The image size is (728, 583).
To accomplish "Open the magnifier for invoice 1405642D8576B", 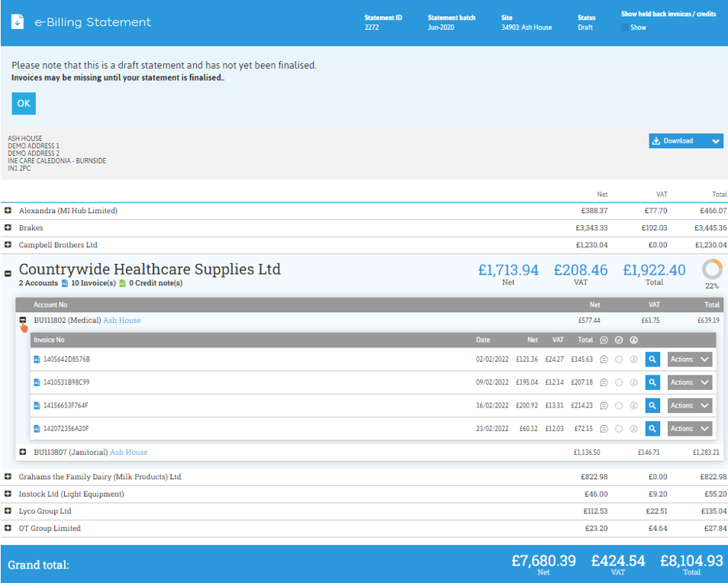I will pos(652,359).
